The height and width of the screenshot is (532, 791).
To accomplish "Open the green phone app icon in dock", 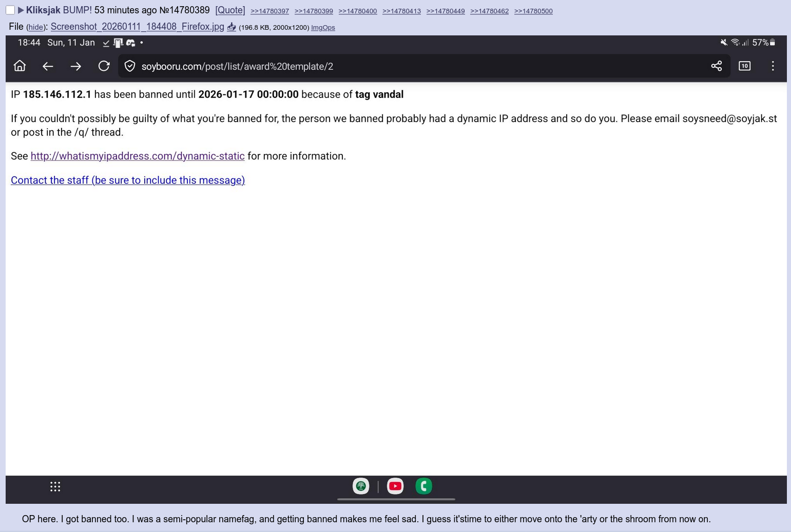I will point(424,486).
